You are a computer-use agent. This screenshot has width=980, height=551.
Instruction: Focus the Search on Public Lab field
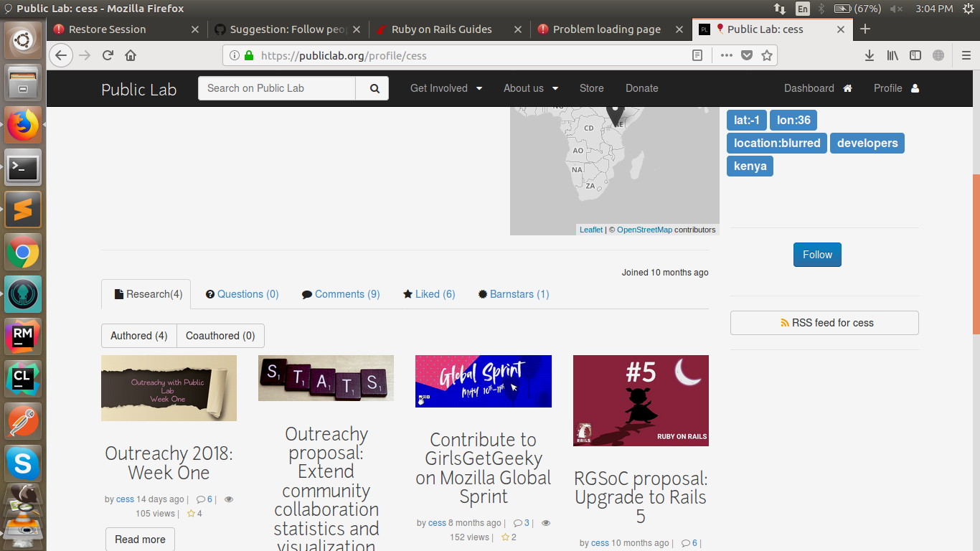pyautogui.click(x=277, y=88)
